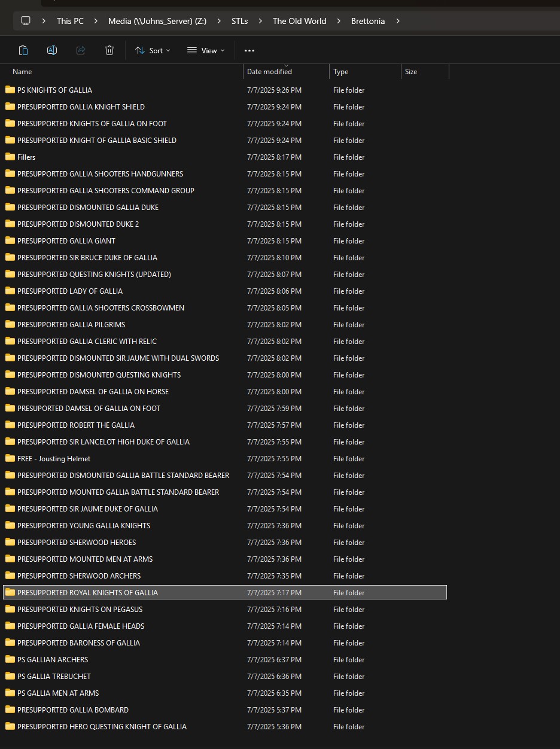
Task: Expand chevron after The Old World breadcrumb
Action: click(x=339, y=21)
